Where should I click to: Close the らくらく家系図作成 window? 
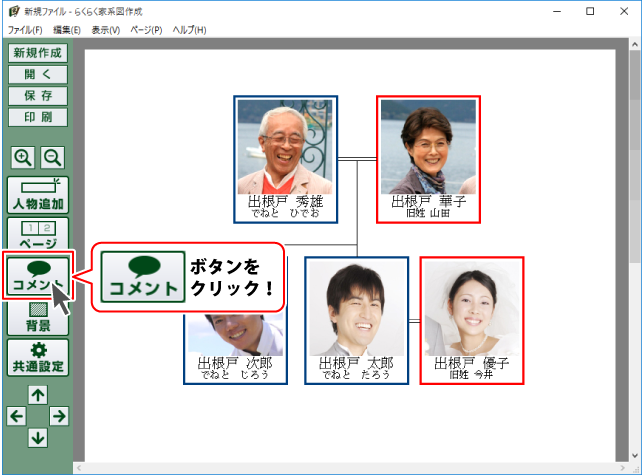tap(624, 11)
